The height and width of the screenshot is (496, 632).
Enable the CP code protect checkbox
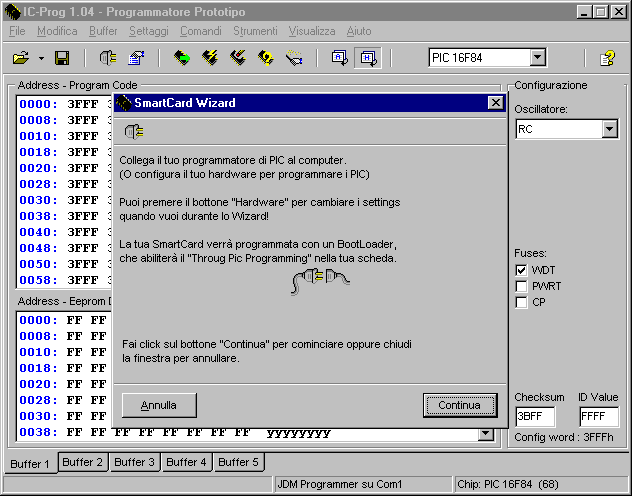pyautogui.click(x=521, y=302)
